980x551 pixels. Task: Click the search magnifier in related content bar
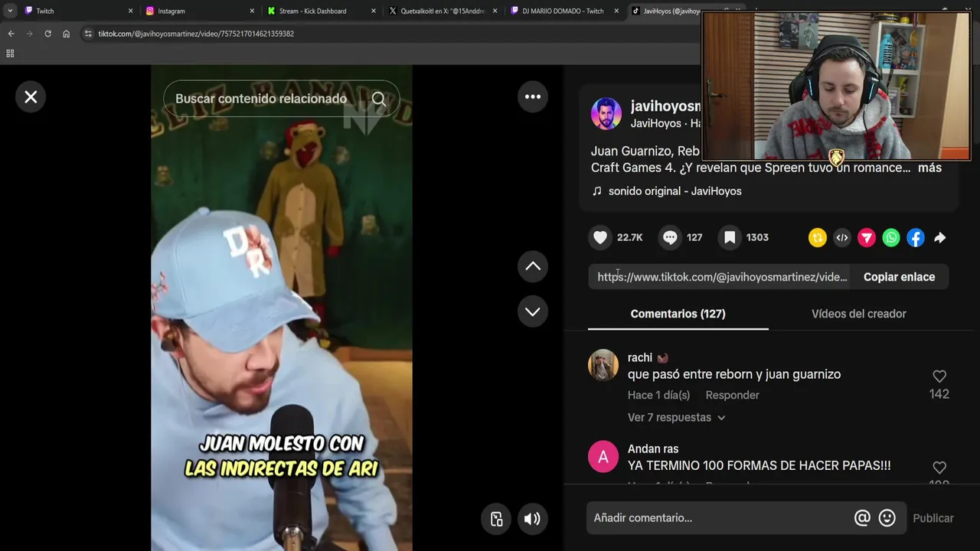(379, 99)
